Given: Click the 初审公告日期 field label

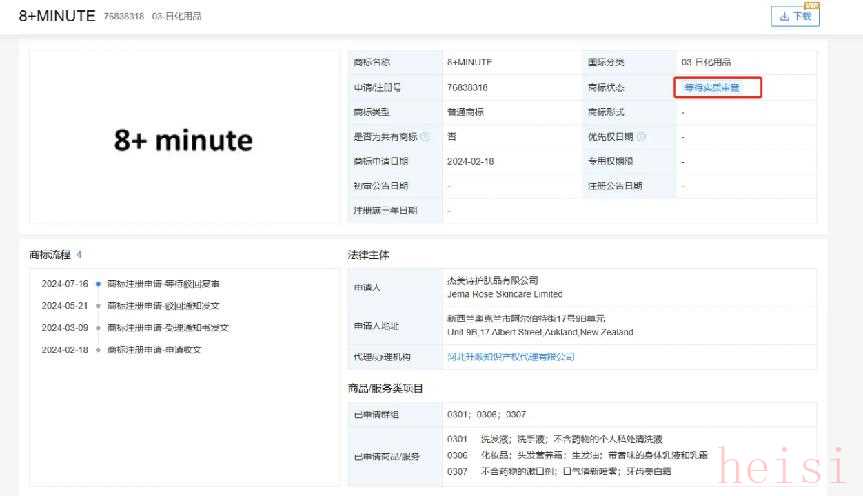Looking at the screenshot, I should point(380,186).
